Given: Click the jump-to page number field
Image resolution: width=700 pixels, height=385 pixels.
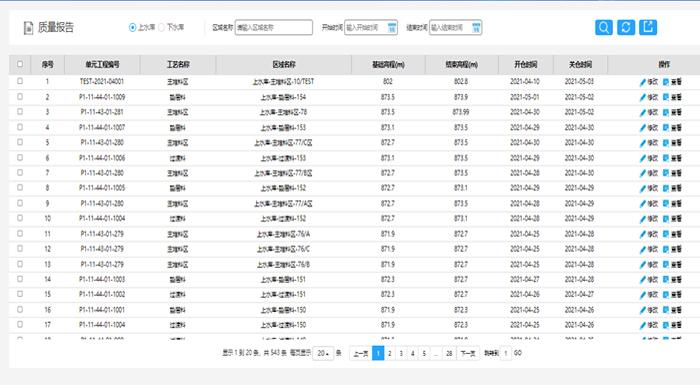Looking at the screenshot, I should point(506,353).
